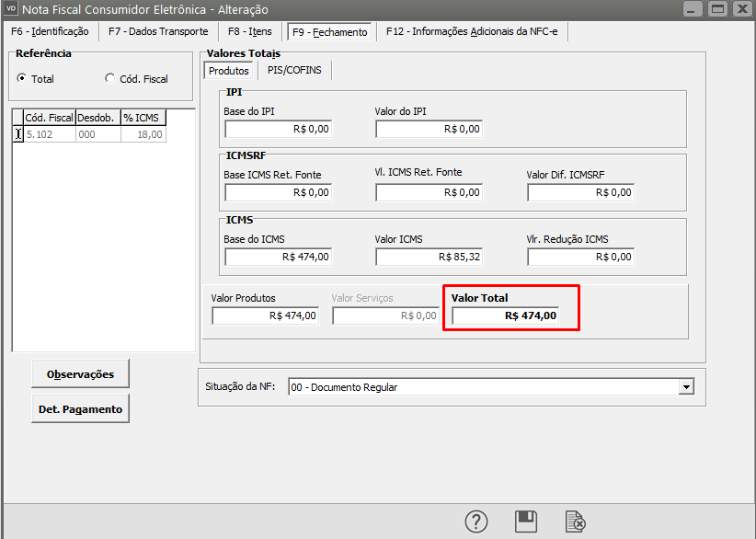Go to the F8 - Itens tab
756x539 pixels.
(249, 31)
